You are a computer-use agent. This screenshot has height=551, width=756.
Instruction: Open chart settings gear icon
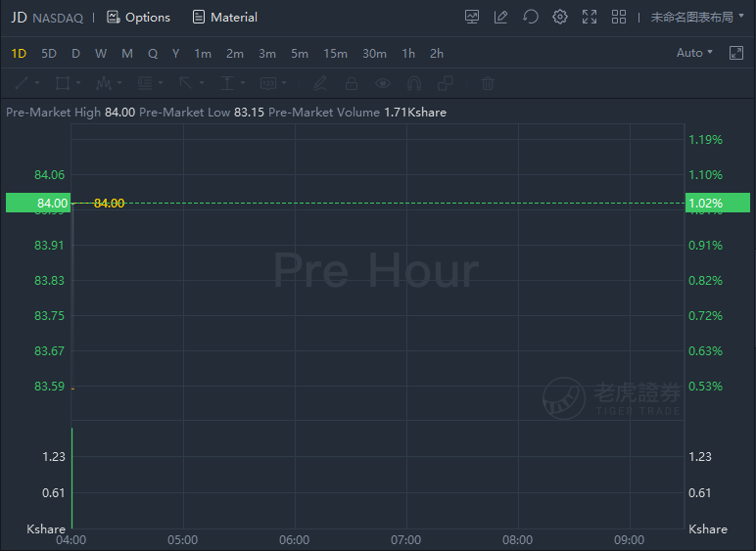click(560, 18)
